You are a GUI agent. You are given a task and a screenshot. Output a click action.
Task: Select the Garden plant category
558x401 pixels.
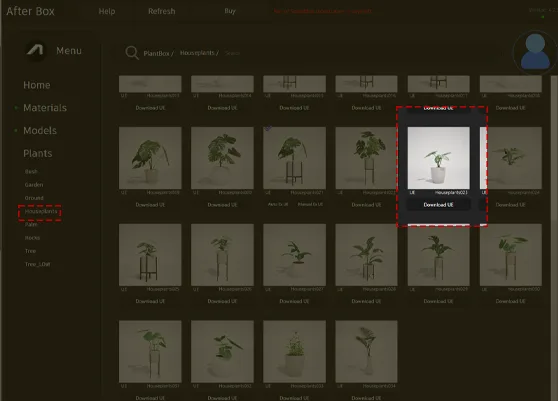click(34, 185)
